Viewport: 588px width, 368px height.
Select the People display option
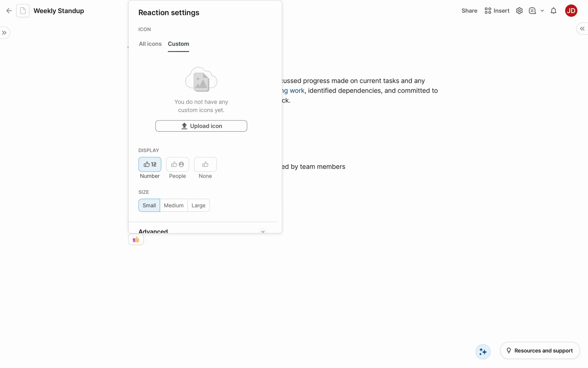click(177, 164)
